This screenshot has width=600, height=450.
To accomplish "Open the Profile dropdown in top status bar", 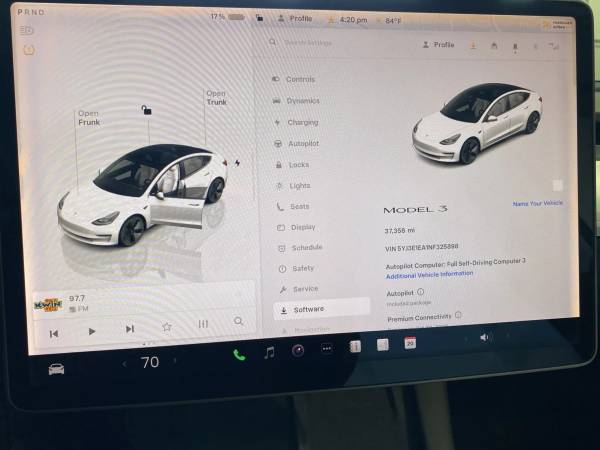I will point(294,18).
